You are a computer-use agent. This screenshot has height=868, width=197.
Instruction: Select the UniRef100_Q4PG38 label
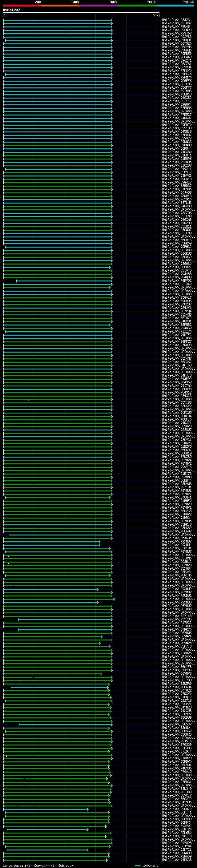pyautogui.click(x=177, y=860)
